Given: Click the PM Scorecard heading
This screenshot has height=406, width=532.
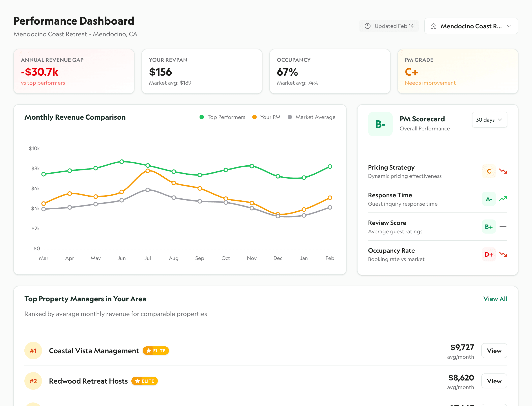Looking at the screenshot, I should (422, 119).
